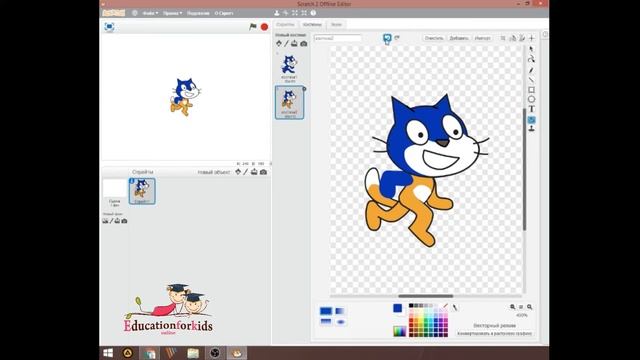Open the Файл menu

pyautogui.click(x=150, y=13)
